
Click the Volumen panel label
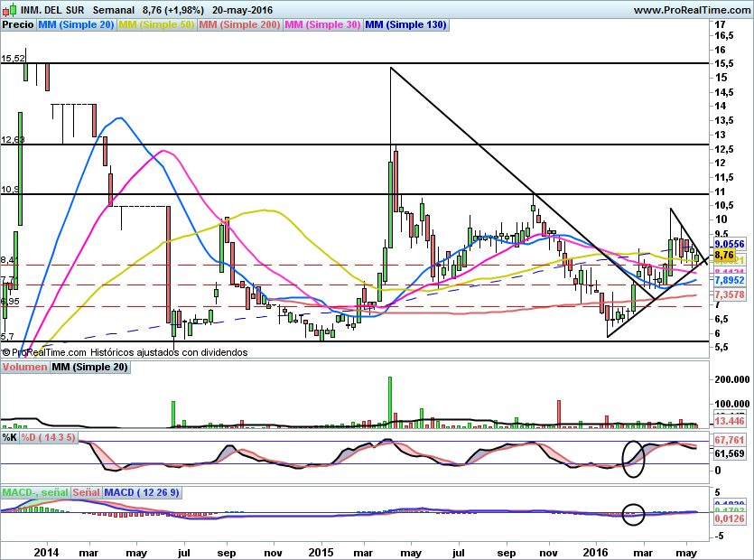[x=24, y=368]
